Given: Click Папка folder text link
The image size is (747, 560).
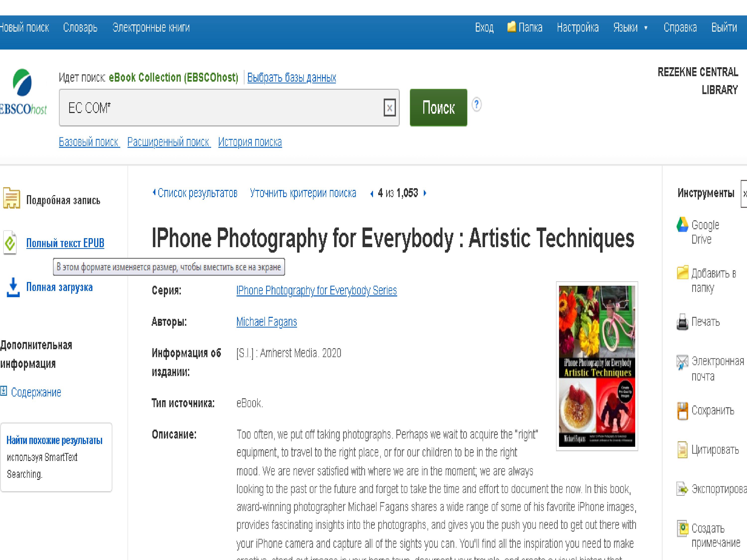Looking at the screenshot, I should (530, 27).
